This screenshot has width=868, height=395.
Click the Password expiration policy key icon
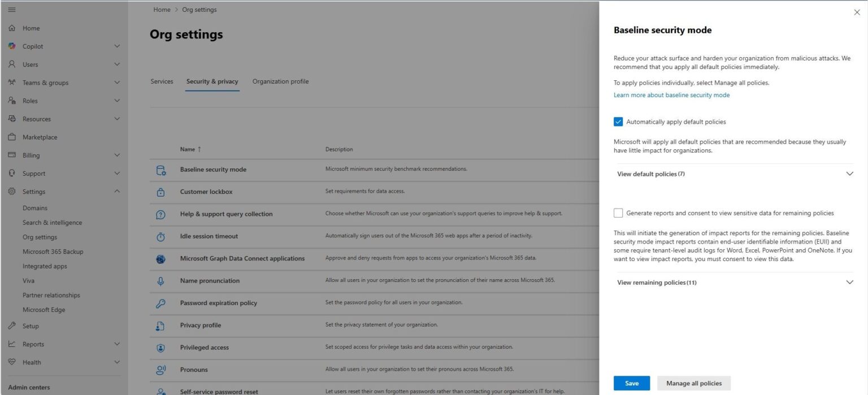click(160, 303)
